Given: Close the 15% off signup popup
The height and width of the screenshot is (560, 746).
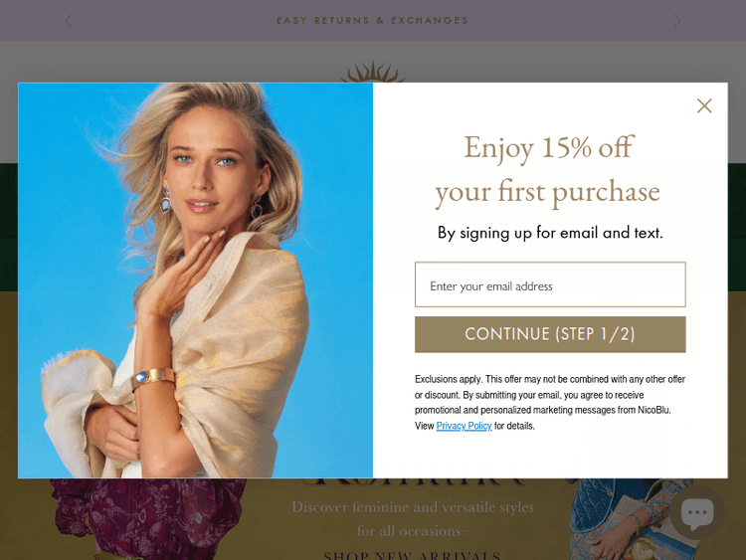Looking at the screenshot, I should (x=704, y=105).
